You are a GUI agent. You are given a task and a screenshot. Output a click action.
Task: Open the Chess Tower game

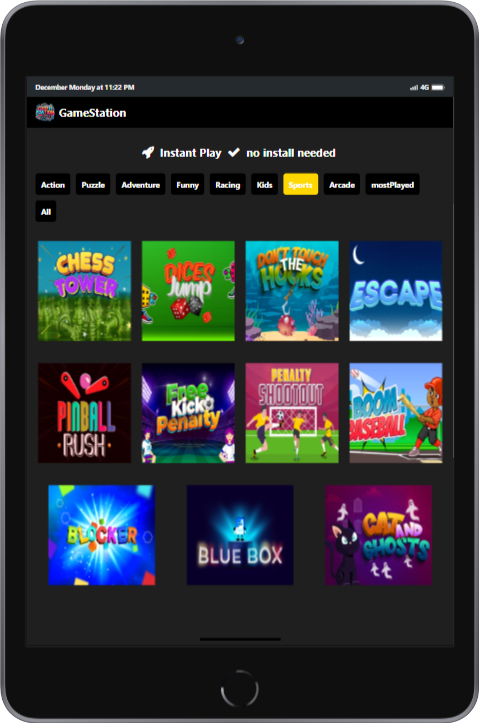coord(84,291)
